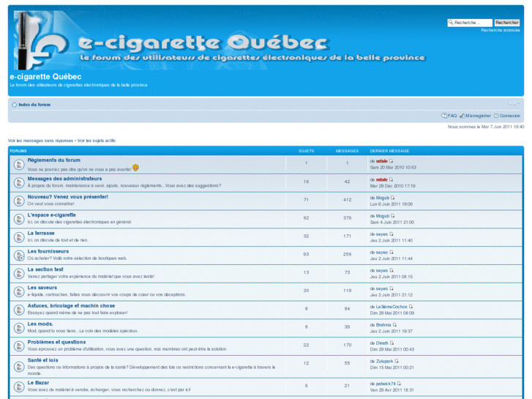Click the forum icon beside Nouveau? Venez vous présenter!
The image size is (532, 399).
point(19,201)
